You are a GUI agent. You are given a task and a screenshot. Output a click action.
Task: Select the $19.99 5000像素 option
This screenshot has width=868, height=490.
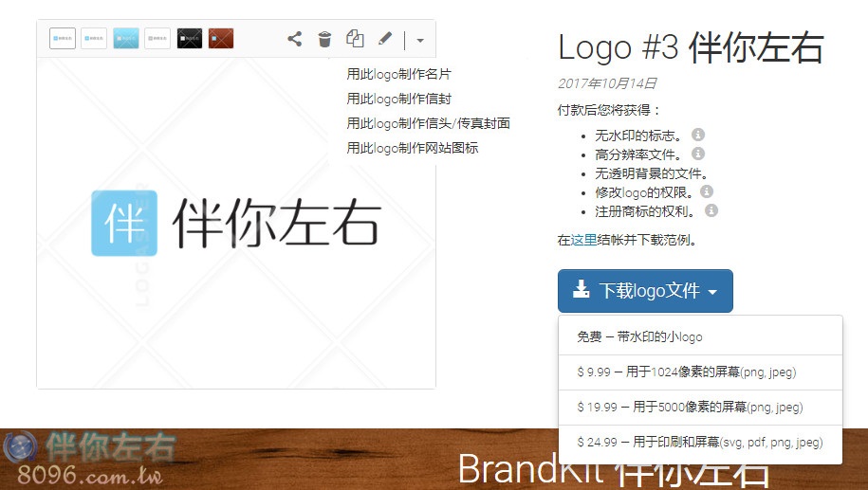coord(700,408)
